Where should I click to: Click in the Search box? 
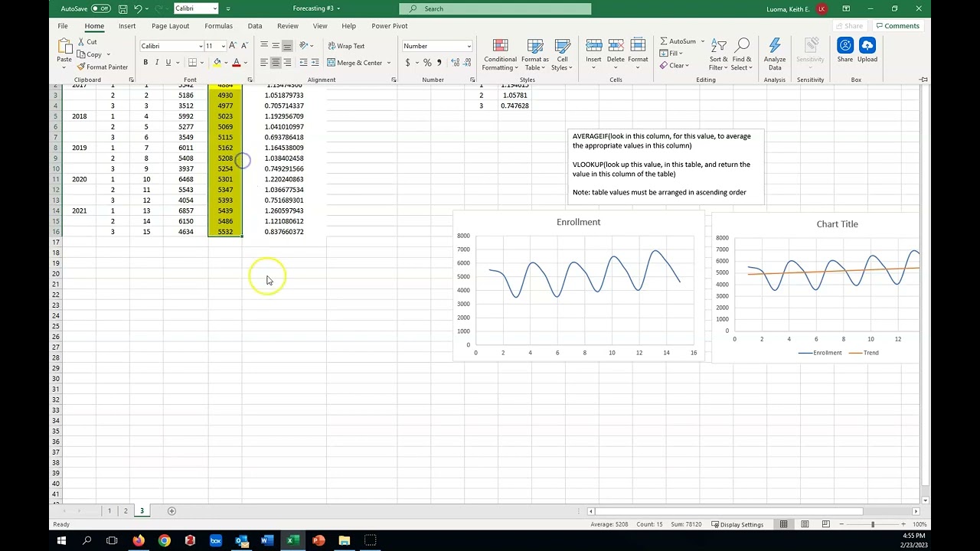coord(495,8)
